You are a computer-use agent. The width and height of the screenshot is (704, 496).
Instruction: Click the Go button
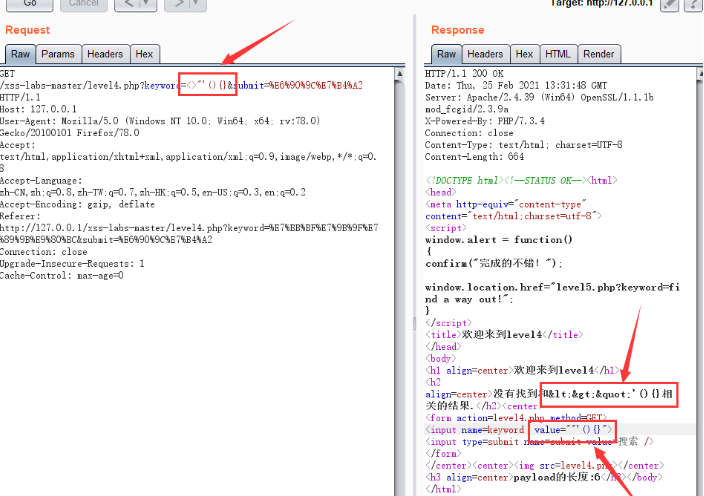click(30, 4)
